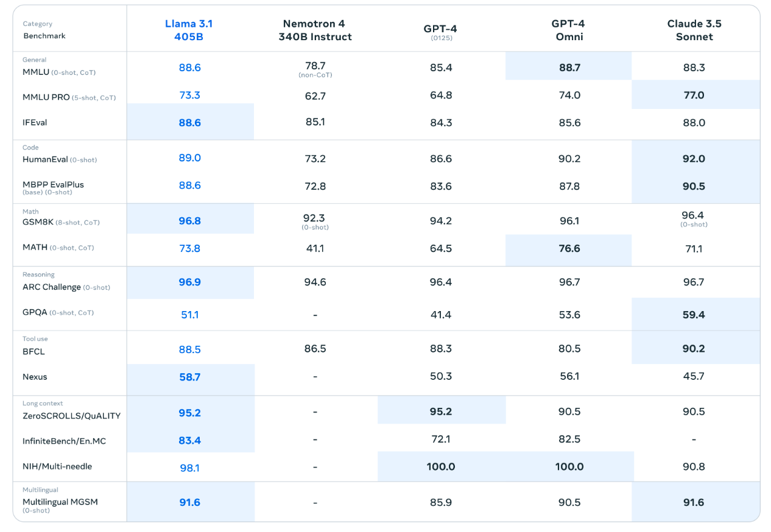The width and height of the screenshot is (771, 532).
Task: Click the Claude 3.5 Sonnet column header
Action: tap(694, 30)
